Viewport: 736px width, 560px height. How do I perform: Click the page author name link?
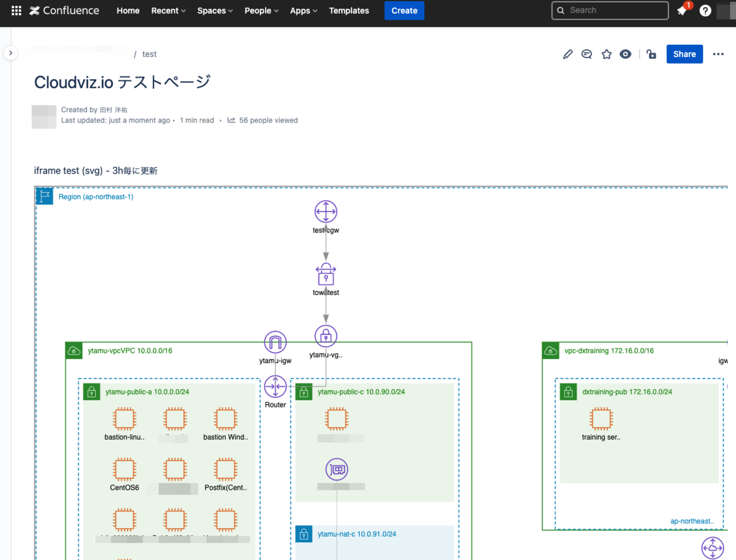pos(113,110)
